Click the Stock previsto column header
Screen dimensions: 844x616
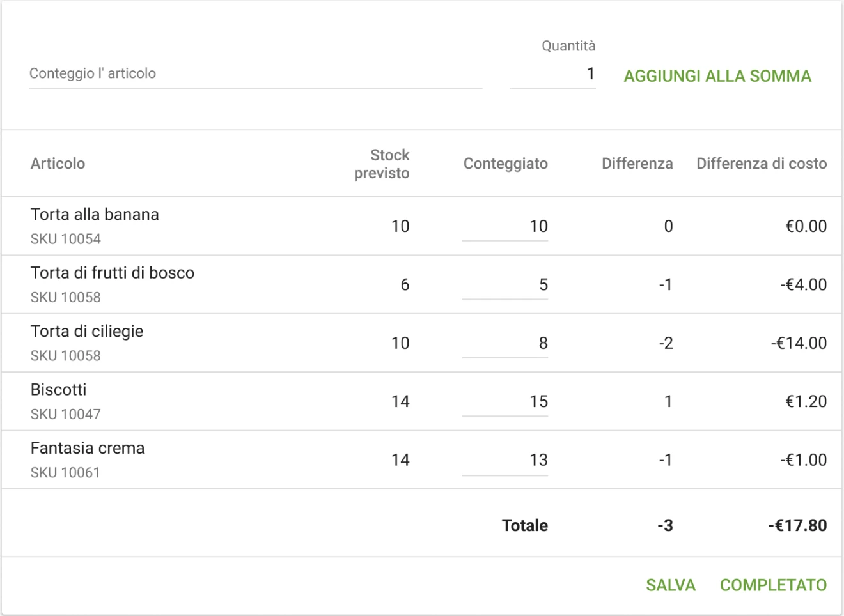point(382,164)
